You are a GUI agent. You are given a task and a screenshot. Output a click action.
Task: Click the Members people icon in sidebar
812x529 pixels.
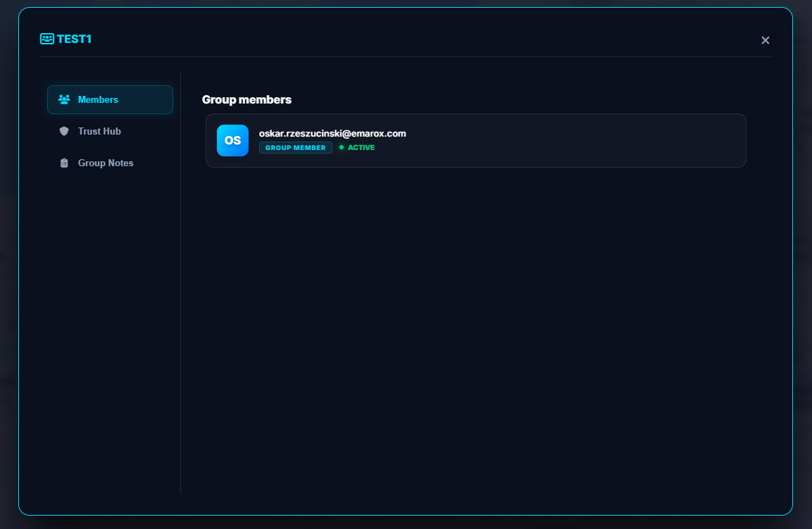64,99
